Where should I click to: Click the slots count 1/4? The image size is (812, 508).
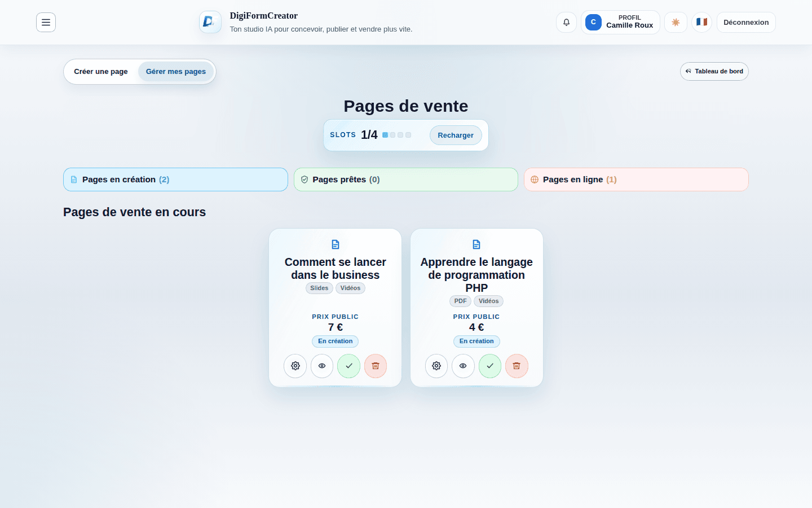point(369,135)
